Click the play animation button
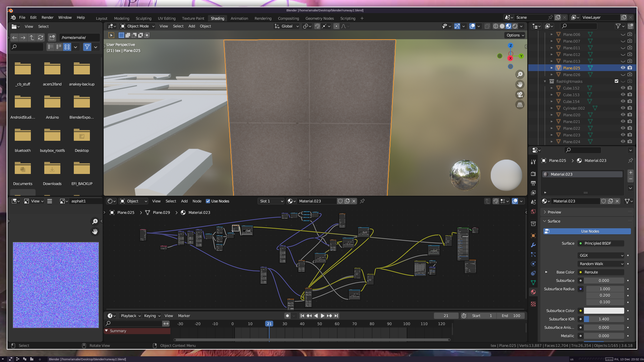Image resolution: width=644 pixels, height=362 pixels. click(x=322, y=316)
